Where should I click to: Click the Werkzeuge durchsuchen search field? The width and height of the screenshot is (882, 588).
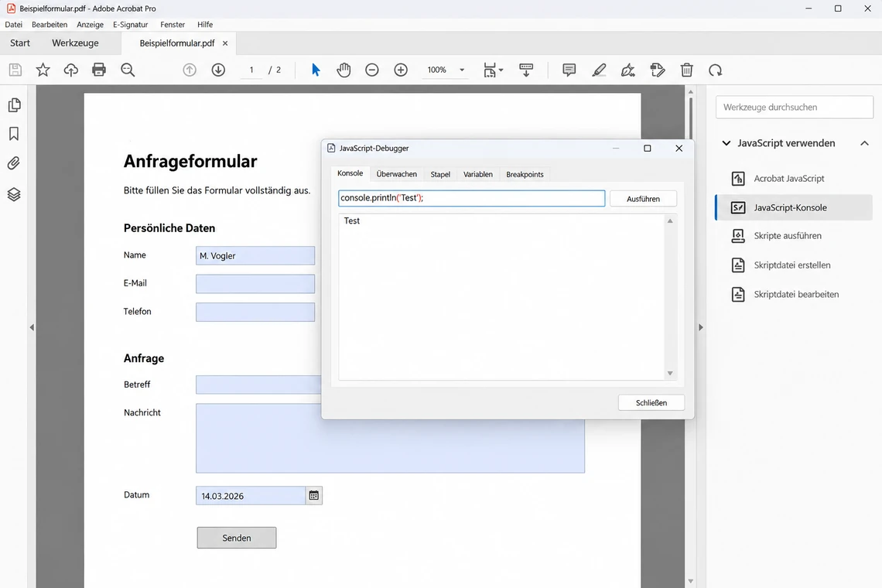pos(795,107)
